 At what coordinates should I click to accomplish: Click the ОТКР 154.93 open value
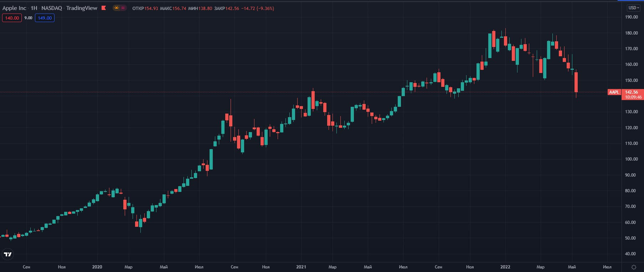pos(145,8)
